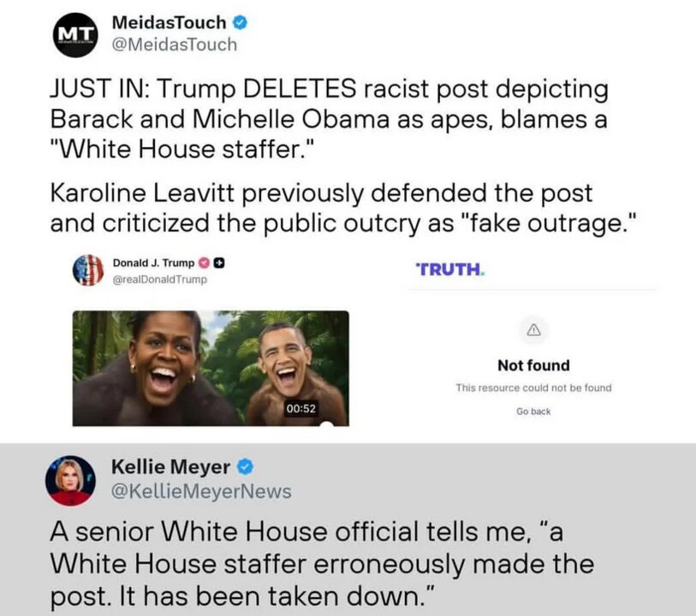Open the Kellie Meyer display name

tap(171, 467)
